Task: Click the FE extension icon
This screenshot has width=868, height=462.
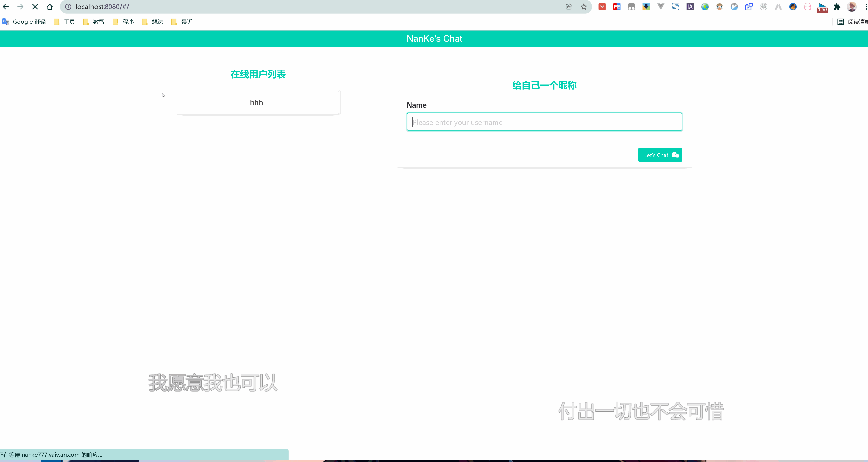Action: click(x=617, y=7)
